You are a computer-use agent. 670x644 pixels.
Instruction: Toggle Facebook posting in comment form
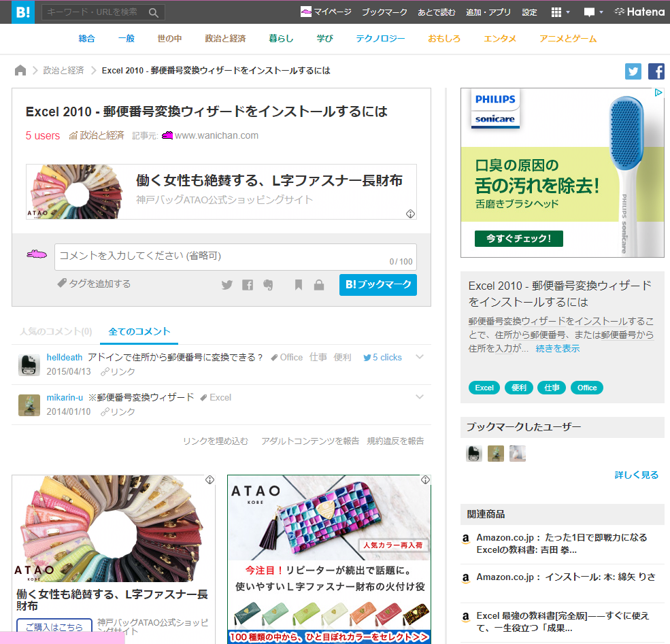pyautogui.click(x=248, y=285)
